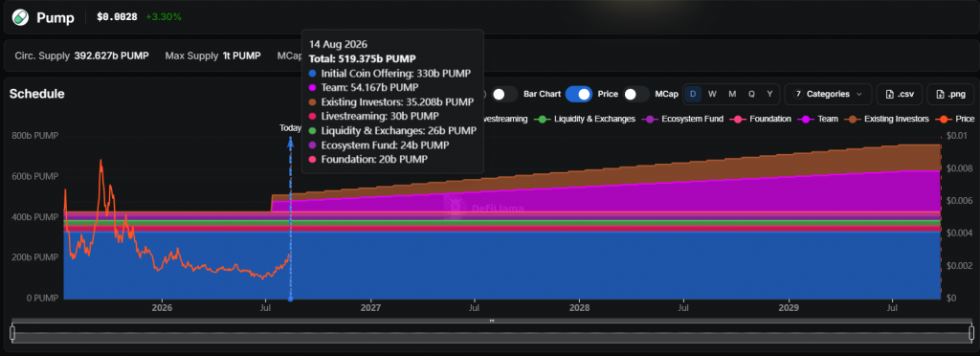This screenshot has height=356, width=980.
Task: Click the 800b PUMP axis label
Action: click(35, 136)
